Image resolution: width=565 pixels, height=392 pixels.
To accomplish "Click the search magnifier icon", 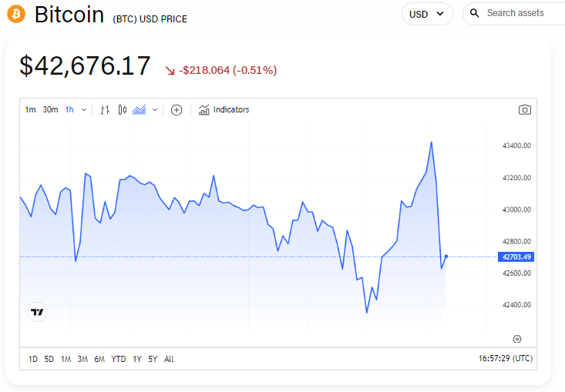I will point(475,13).
